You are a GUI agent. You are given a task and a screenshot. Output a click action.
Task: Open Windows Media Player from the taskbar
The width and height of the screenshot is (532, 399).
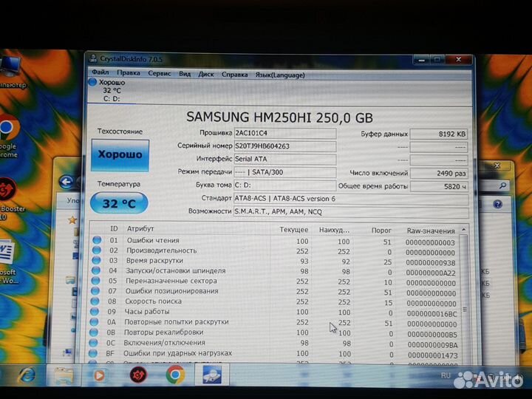click(x=99, y=375)
